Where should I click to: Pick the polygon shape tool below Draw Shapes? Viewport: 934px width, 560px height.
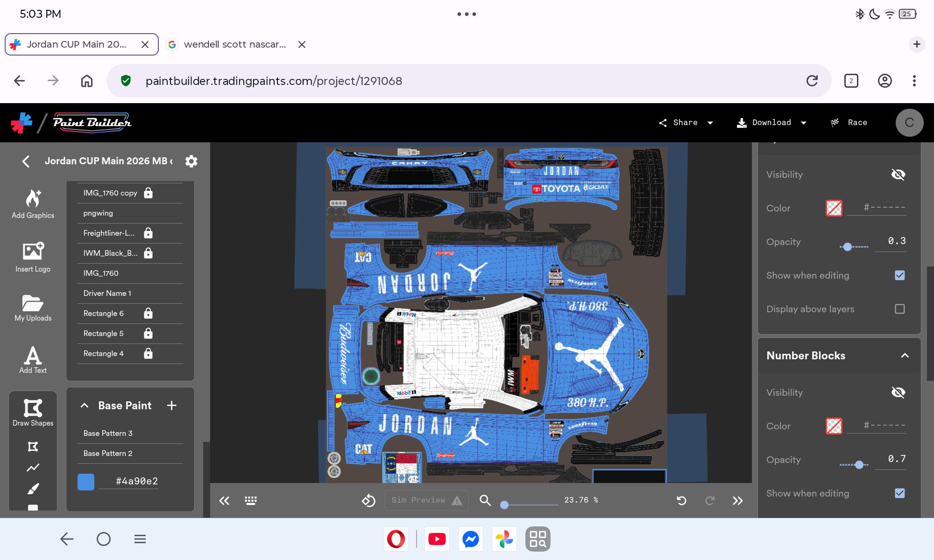(33, 447)
